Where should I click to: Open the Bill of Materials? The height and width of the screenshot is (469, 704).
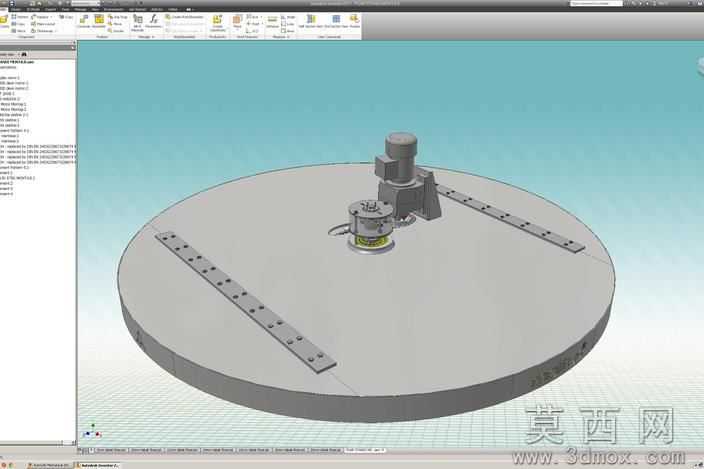(138, 22)
